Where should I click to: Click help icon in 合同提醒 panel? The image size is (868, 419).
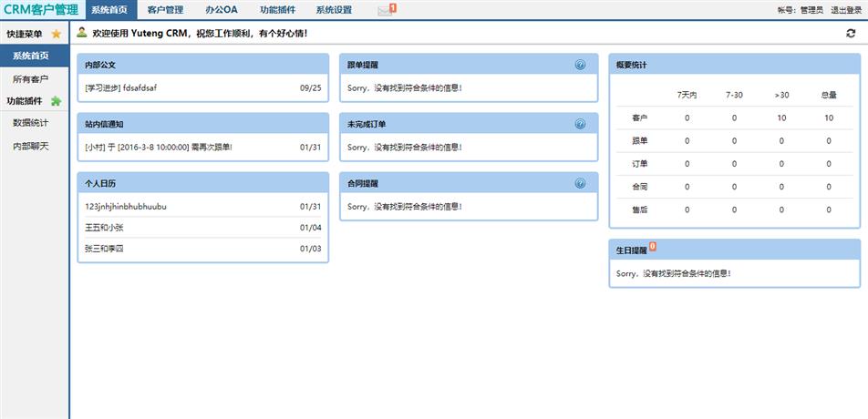coord(580,183)
